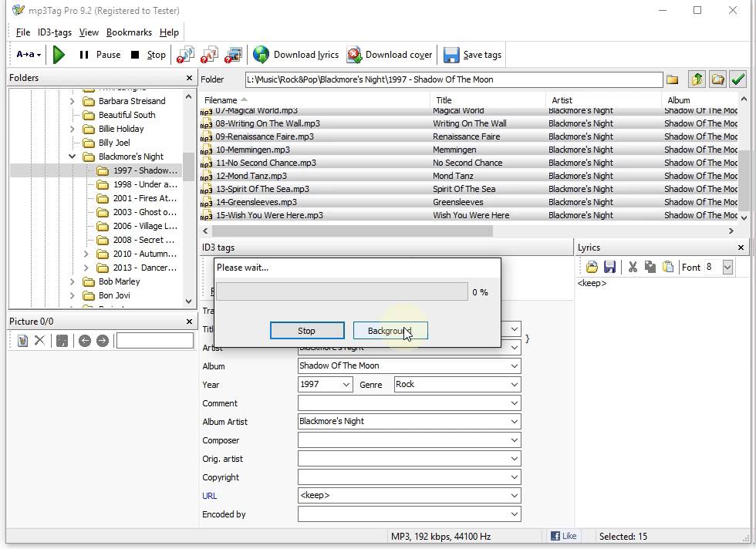This screenshot has width=756, height=549.
Task: Open the Help menu
Action: (x=169, y=32)
